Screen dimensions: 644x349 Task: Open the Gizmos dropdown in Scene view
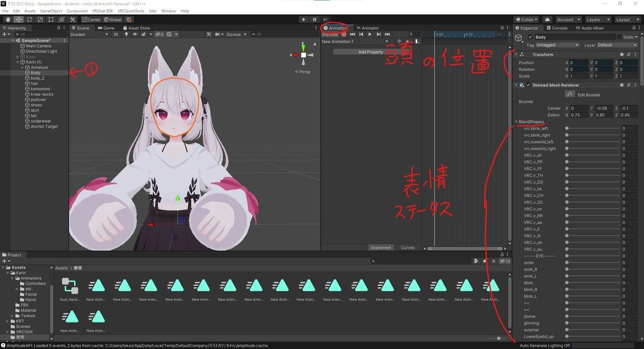[x=236, y=34]
